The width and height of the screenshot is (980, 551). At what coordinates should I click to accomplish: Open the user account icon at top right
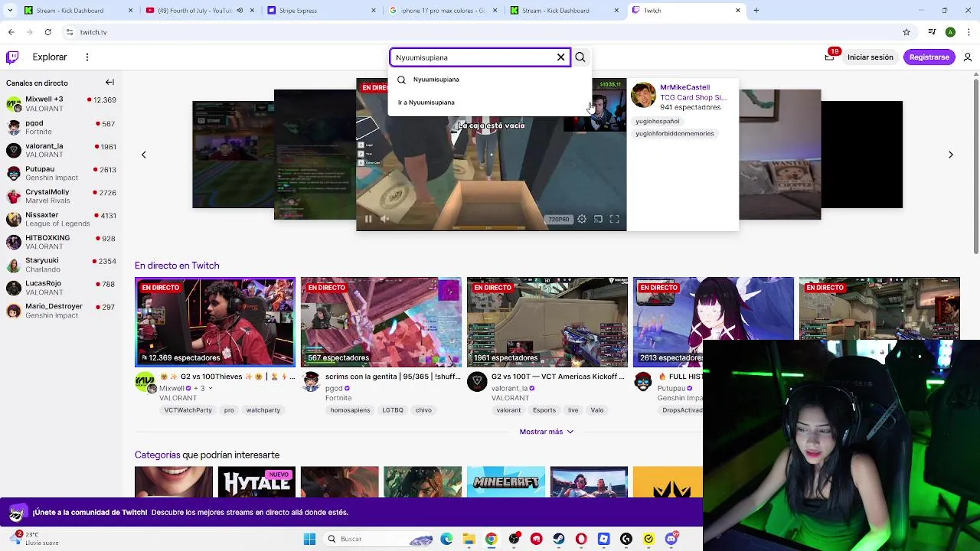coord(968,57)
